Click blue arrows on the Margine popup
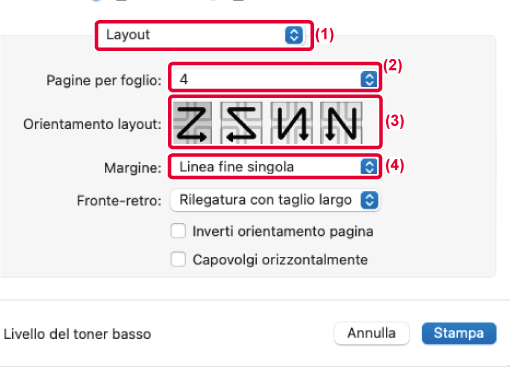Viewport: 510px width, 367px height. pos(369,166)
